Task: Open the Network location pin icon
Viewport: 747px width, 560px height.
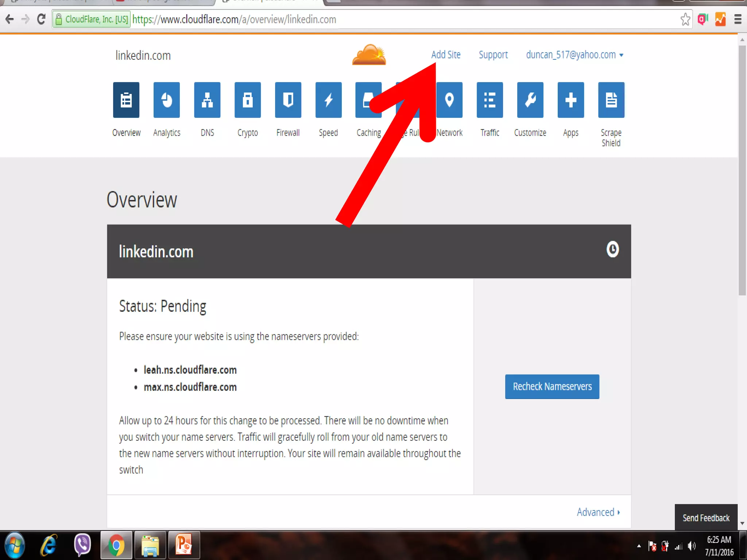Action: click(449, 100)
